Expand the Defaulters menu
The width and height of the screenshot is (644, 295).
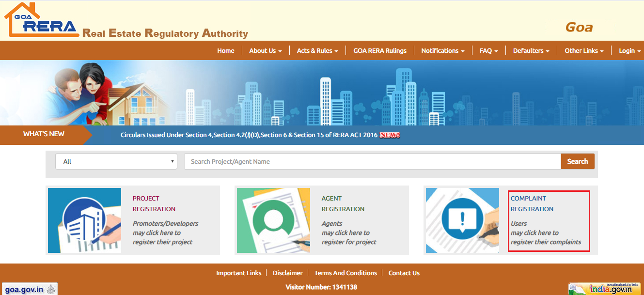tap(531, 50)
